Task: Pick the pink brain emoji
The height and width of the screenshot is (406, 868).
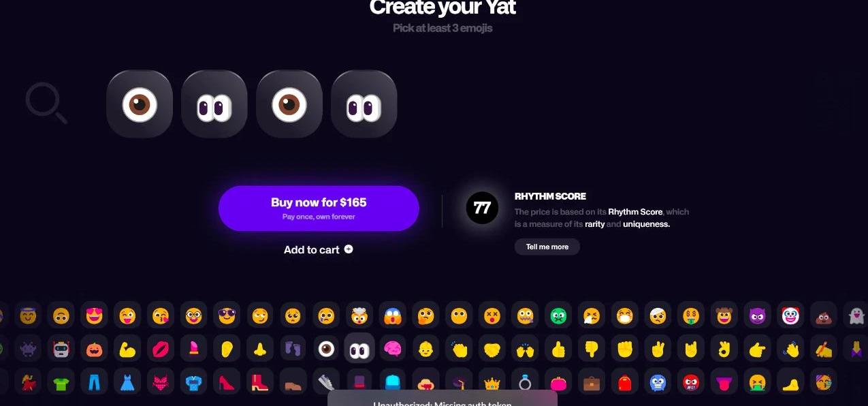Action: coord(392,349)
